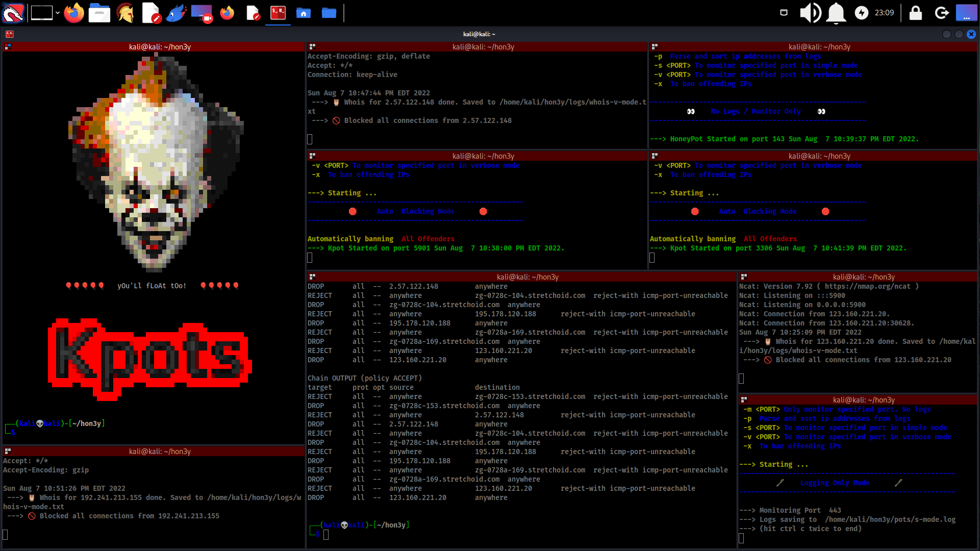Open group menu of the port 143 pane
The height and width of the screenshot is (551, 980).
point(655,47)
